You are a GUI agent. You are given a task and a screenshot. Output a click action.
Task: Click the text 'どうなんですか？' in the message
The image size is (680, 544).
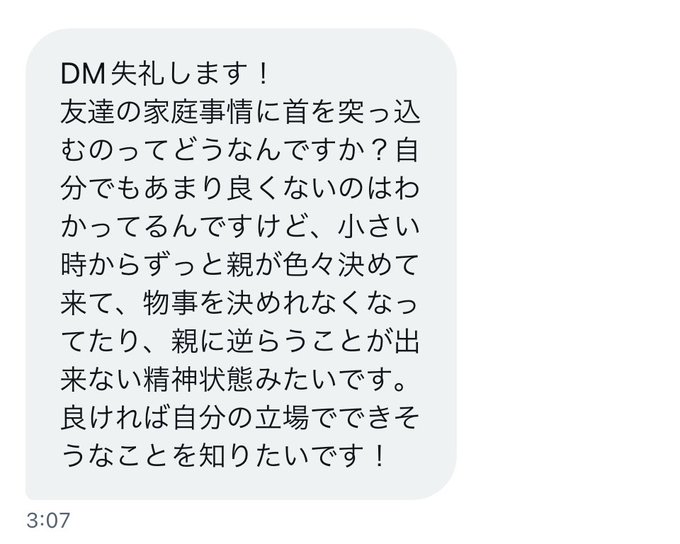(281, 151)
